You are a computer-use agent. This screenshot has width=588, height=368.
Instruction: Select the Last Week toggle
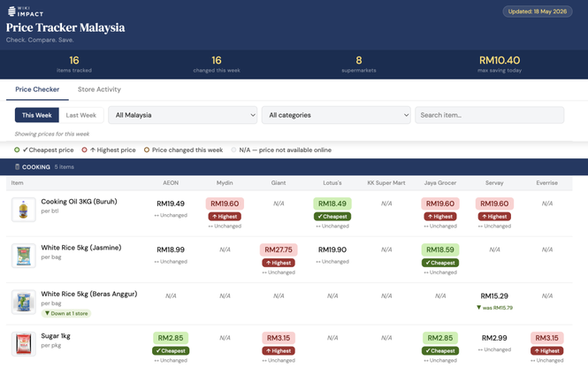click(x=81, y=115)
